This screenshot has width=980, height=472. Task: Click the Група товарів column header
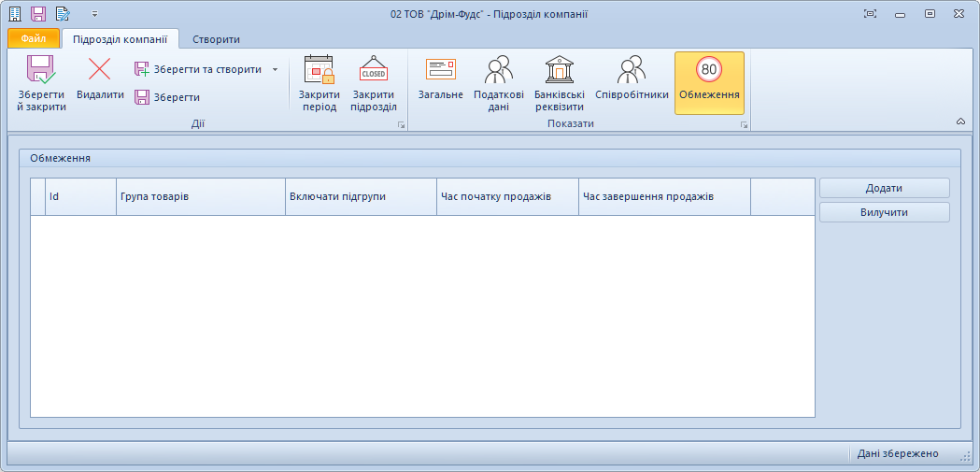pos(200,197)
